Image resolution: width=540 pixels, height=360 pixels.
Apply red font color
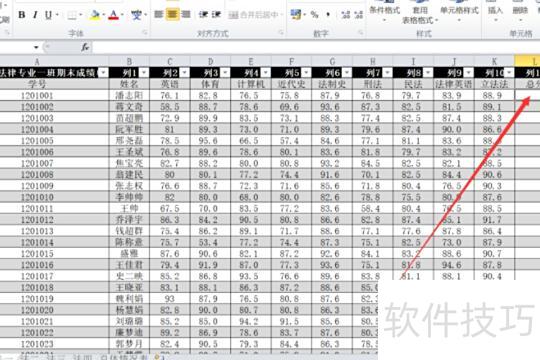pyautogui.click(x=113, y=15)
